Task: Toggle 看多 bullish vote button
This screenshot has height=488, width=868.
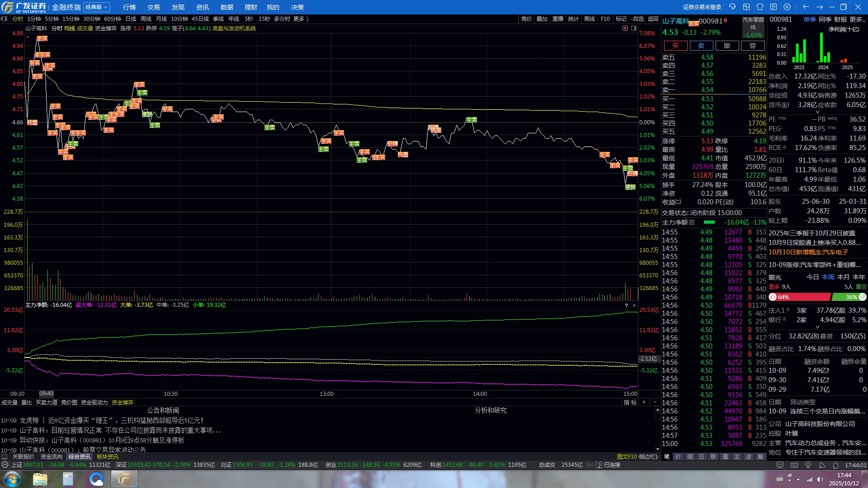Action: (774, 287)
